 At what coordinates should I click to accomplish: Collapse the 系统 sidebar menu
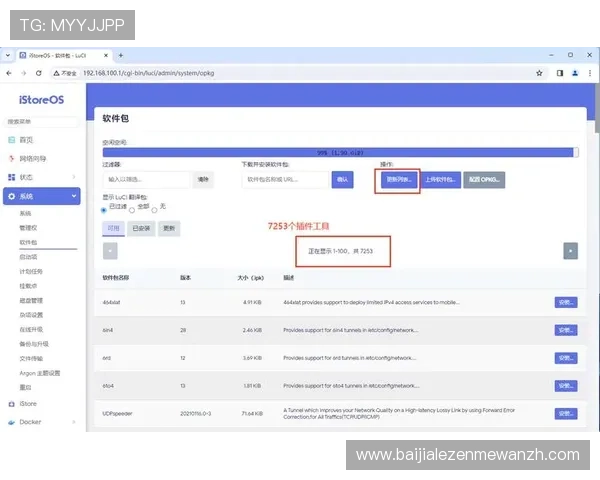click(74, 197)
